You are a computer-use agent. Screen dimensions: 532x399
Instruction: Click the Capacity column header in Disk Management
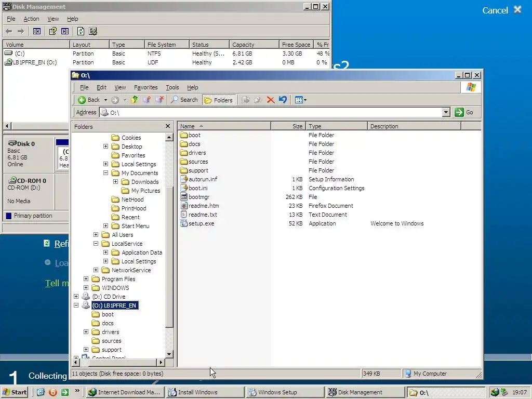[x=254, y=45]
